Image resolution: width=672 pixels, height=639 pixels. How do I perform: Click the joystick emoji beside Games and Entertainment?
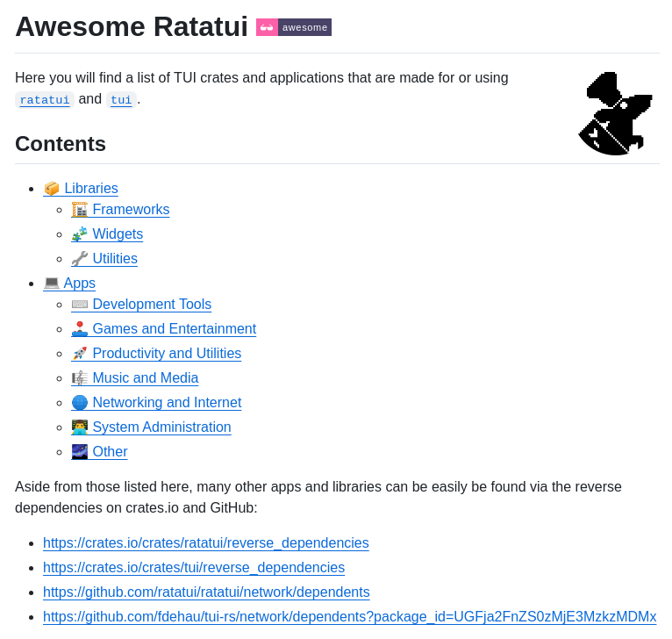(80, 328)
